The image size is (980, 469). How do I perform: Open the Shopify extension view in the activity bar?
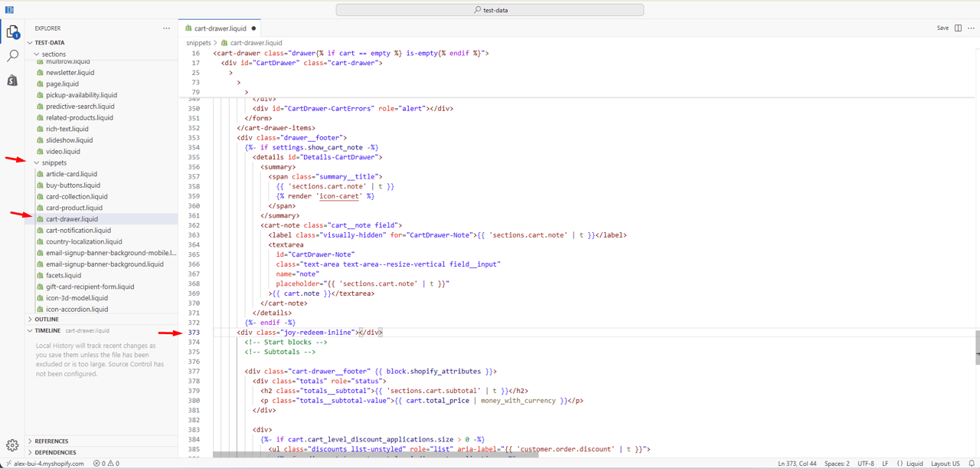[12, 80]
